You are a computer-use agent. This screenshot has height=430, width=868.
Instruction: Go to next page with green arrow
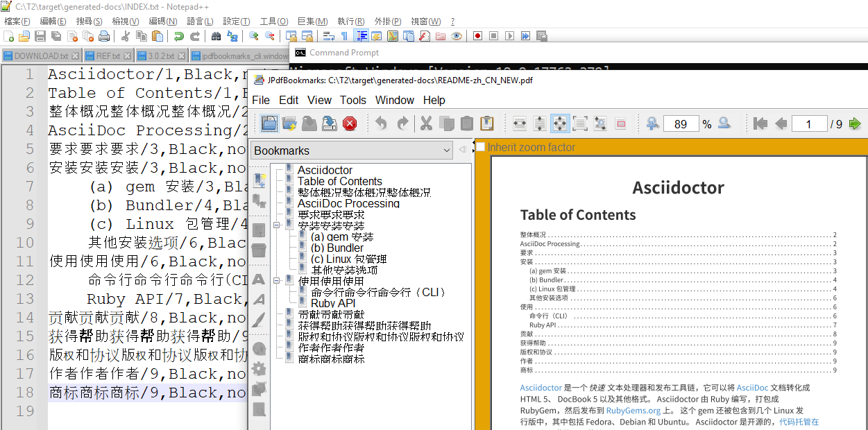coord(855,123)
